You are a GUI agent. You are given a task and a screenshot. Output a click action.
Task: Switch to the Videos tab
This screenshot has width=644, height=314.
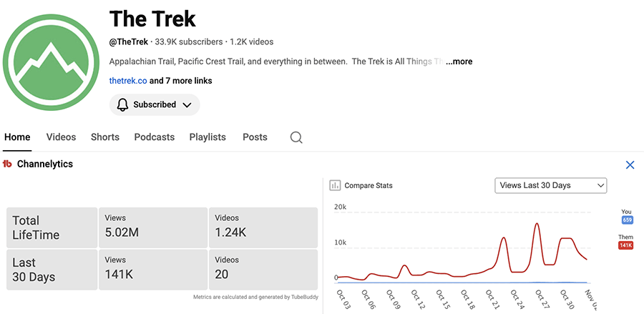61,137
